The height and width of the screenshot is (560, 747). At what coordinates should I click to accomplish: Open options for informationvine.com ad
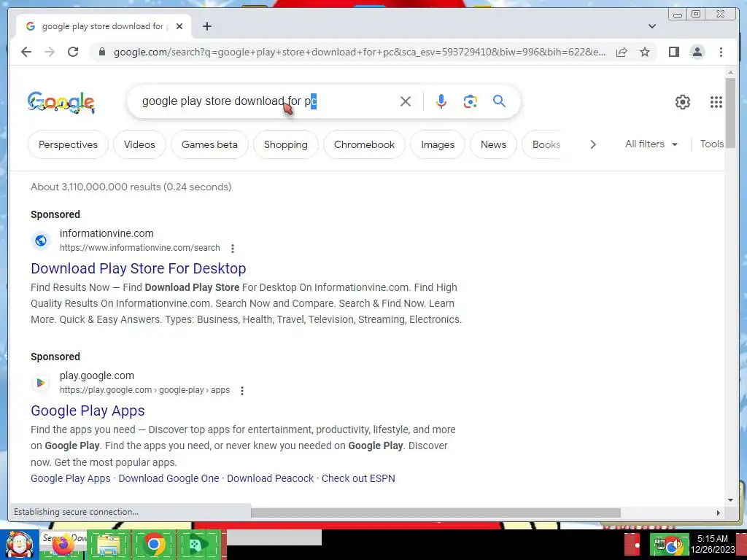point(233,248)
